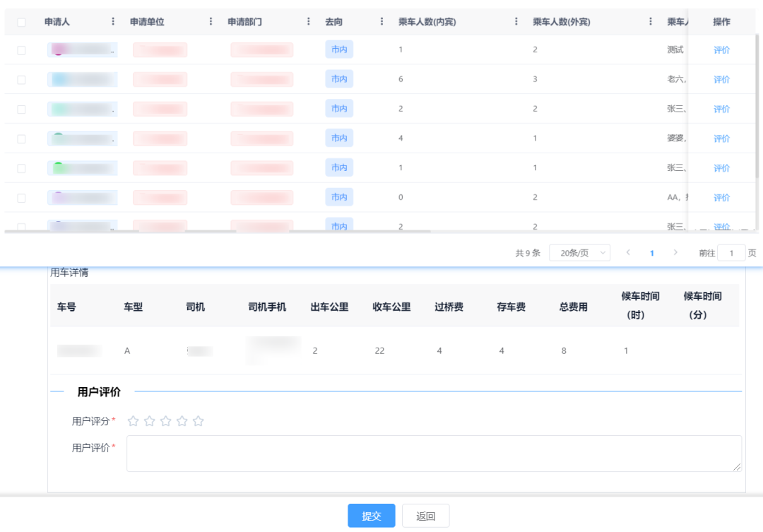
Task: Open 申请部门 column options menu
Action: [x=308, y=22]
